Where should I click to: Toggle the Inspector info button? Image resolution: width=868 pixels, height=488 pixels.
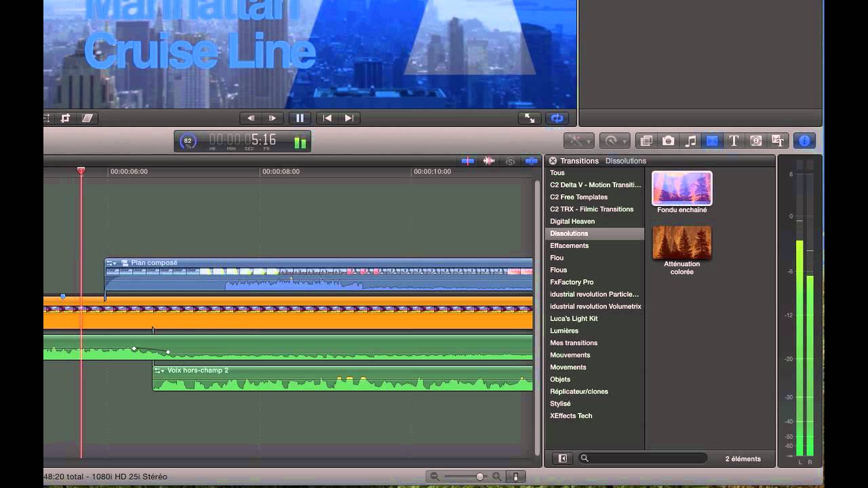(x=804, y=141)
